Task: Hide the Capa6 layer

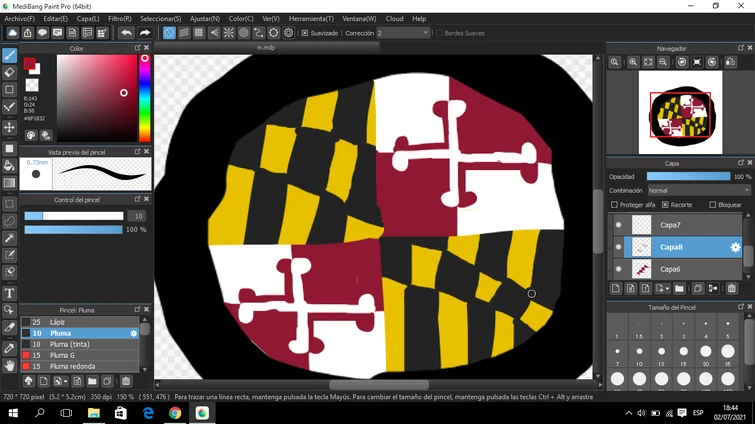Action: [618, 269]
